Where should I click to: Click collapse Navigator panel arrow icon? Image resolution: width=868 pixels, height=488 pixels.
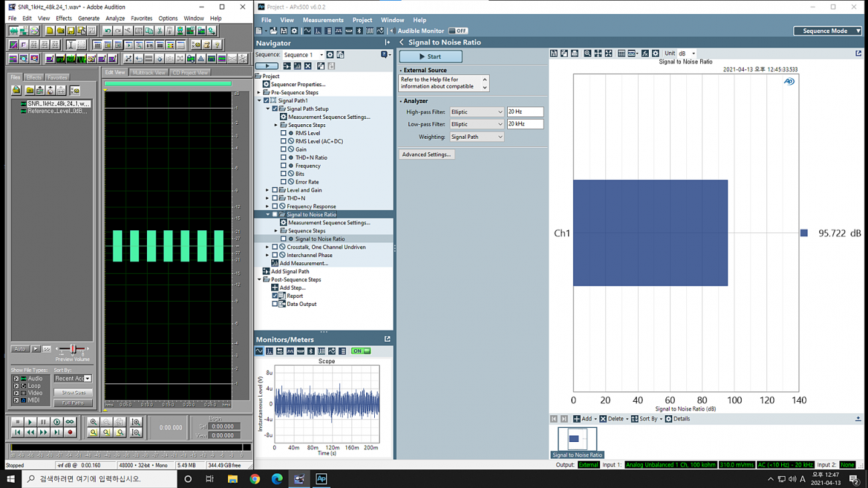(x=387, y=43)
